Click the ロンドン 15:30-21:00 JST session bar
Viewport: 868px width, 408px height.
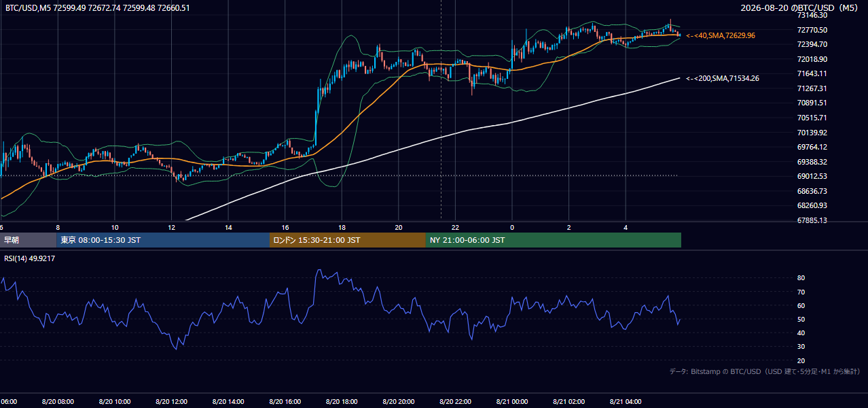348,240
